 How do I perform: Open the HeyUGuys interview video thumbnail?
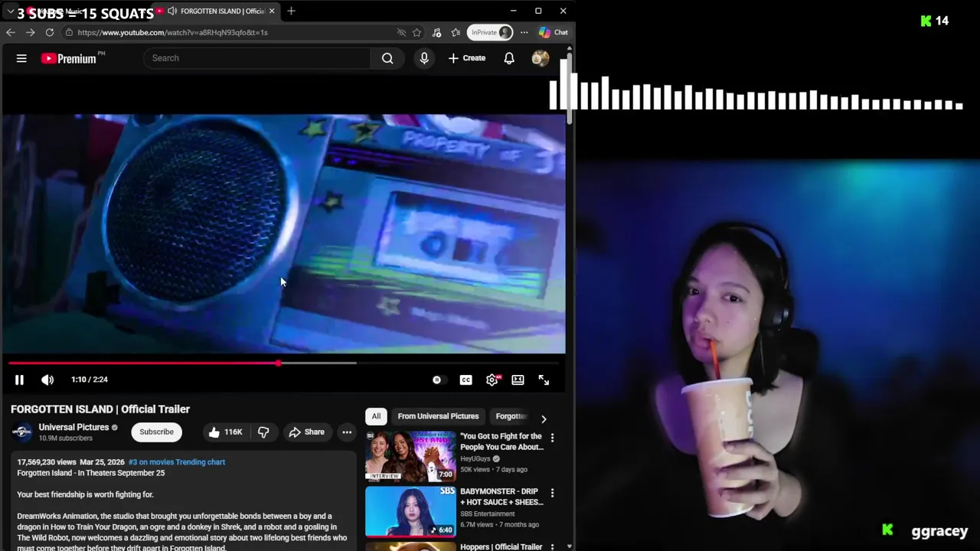point(410,456)
